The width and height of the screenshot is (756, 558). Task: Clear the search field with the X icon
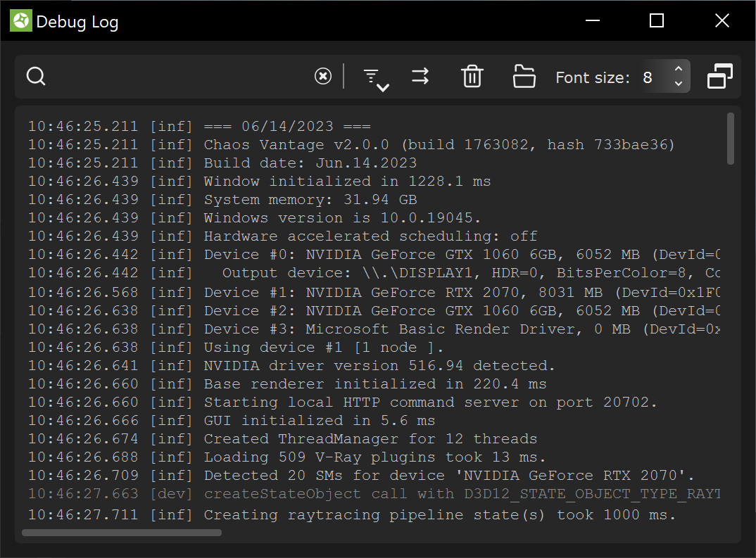tap(323, 76)
